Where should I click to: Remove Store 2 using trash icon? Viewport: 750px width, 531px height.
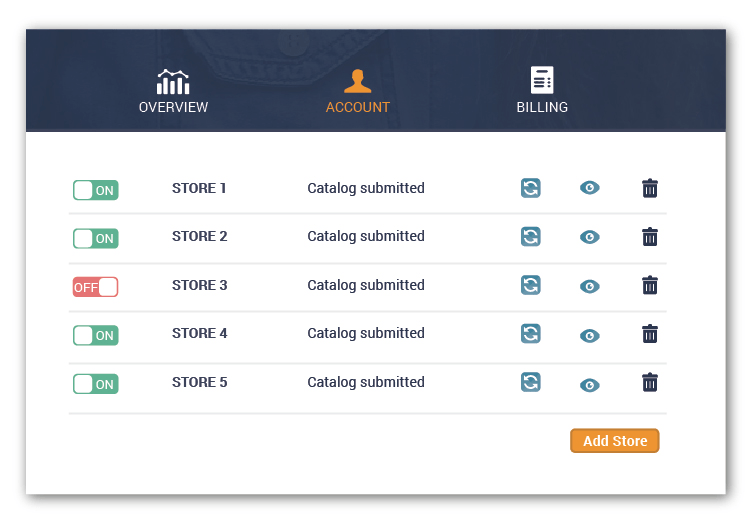tap(650, 236)
